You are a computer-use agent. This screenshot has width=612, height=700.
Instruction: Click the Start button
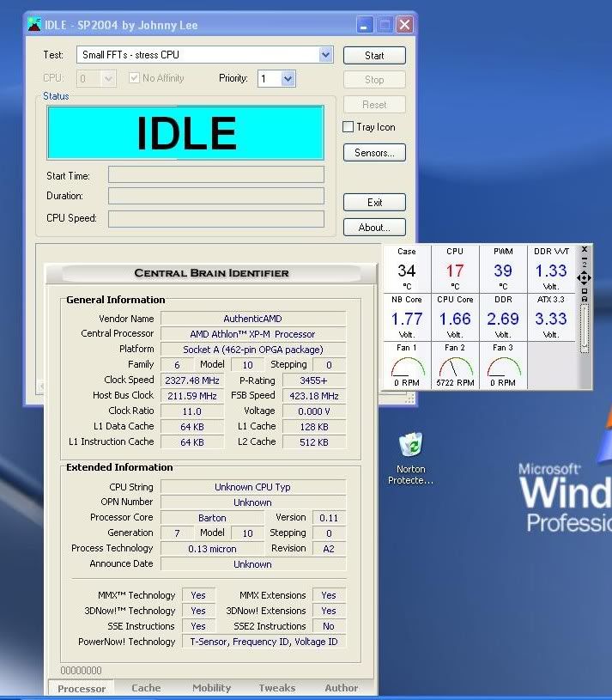click(x=374, y=55)
